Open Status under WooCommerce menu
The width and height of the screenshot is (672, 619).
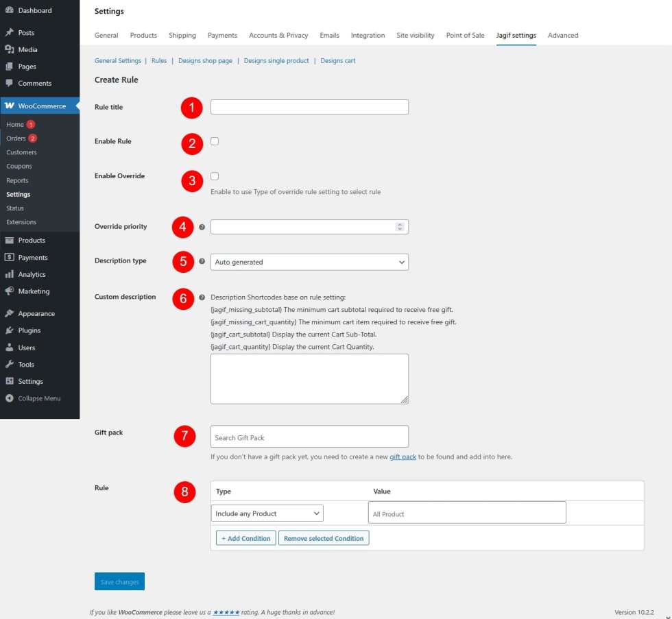point(15,208)
